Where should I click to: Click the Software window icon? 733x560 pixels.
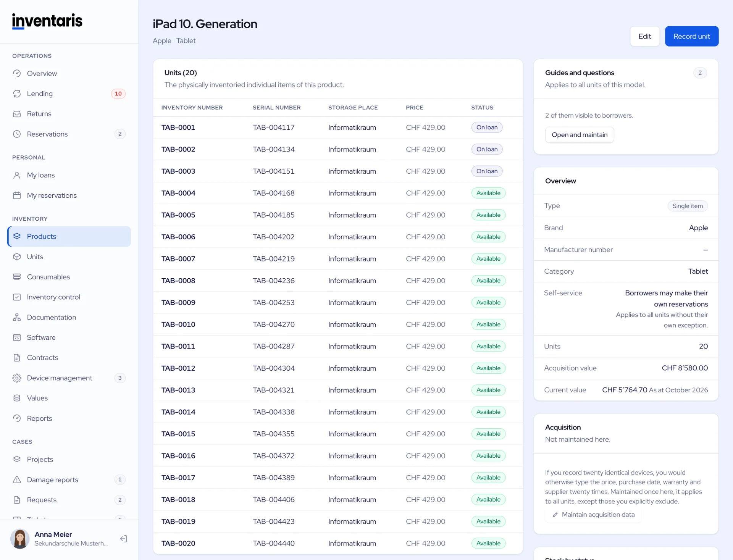point(17,337)
